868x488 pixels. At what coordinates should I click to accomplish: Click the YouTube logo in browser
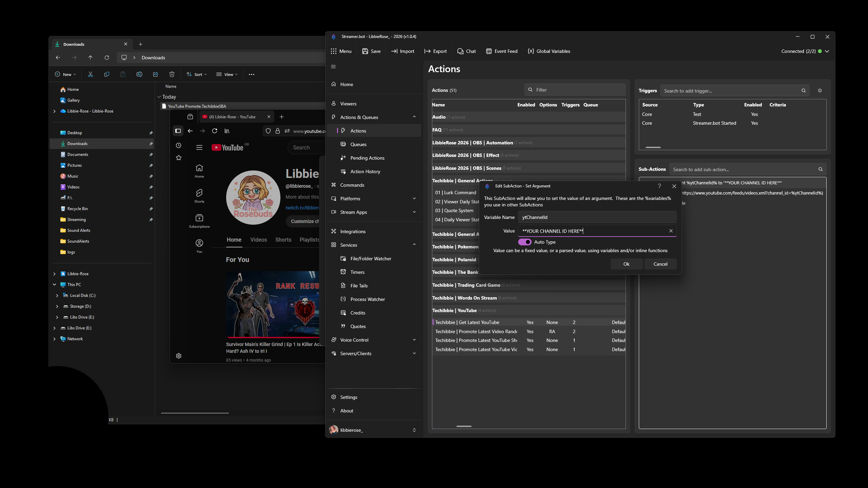point(227,147)
